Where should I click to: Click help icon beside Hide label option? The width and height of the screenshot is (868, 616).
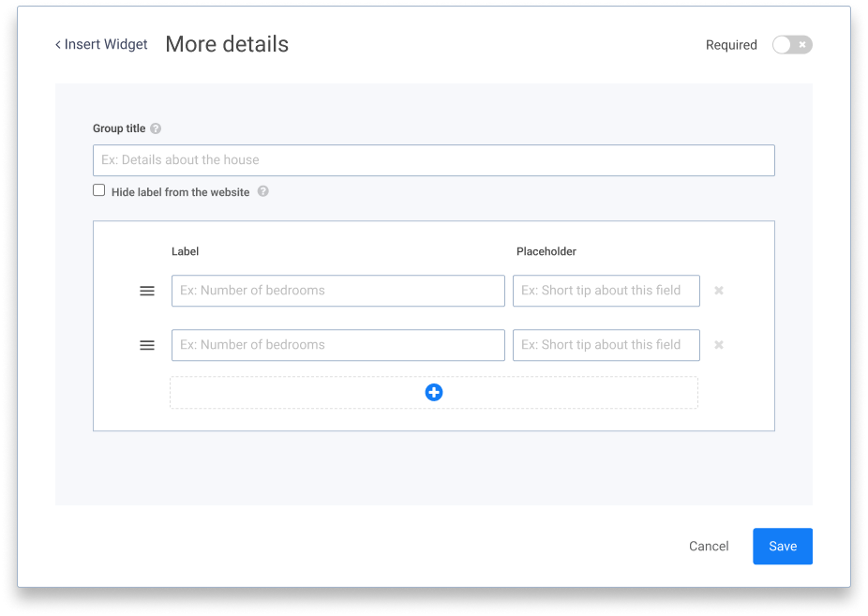[263, 191]
